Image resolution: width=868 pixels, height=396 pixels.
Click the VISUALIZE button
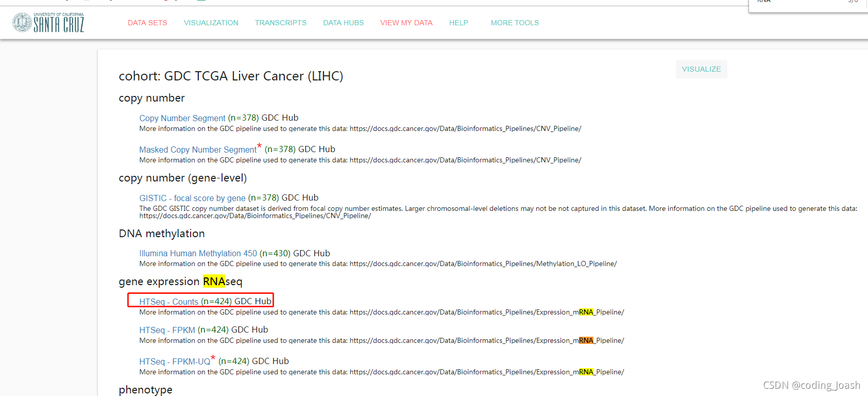click(x=701, y=69)
